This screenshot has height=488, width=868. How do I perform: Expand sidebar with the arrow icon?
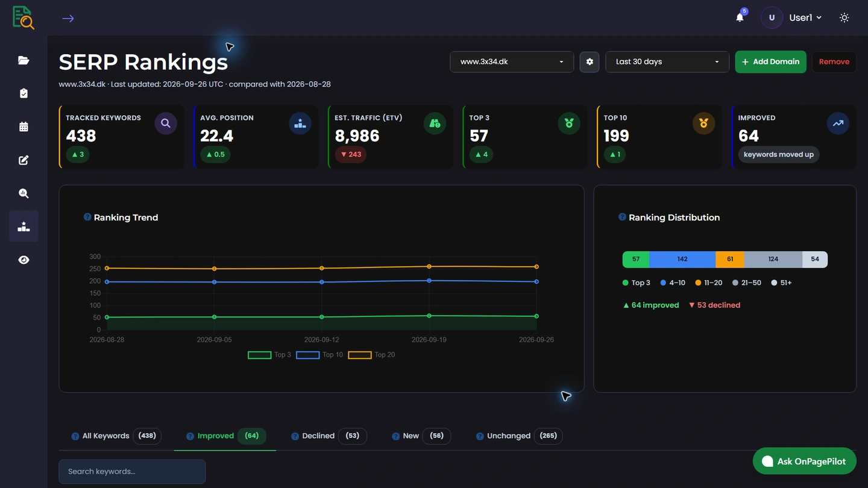[68, 19]
